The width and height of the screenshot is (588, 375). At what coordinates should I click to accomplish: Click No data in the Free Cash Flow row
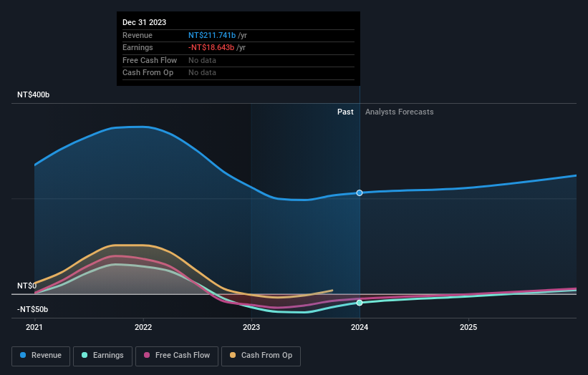pyautogui.click(x=202, y=60)
